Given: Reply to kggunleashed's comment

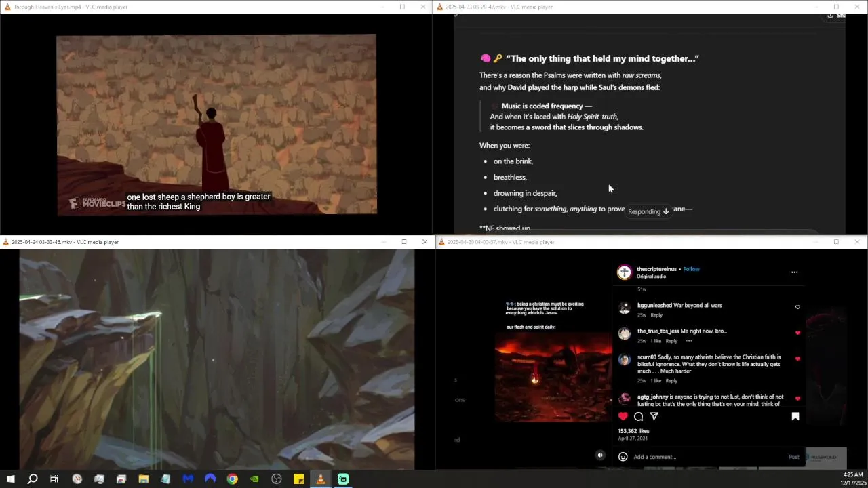Looking at the screenshot, I should tap(656, 315).
